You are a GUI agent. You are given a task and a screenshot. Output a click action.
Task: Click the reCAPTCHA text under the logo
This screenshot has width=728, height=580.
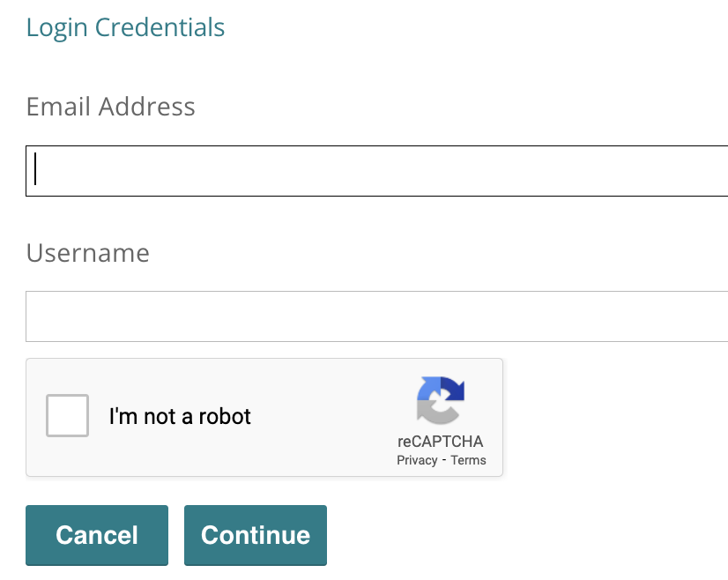(x=440, y=442)
